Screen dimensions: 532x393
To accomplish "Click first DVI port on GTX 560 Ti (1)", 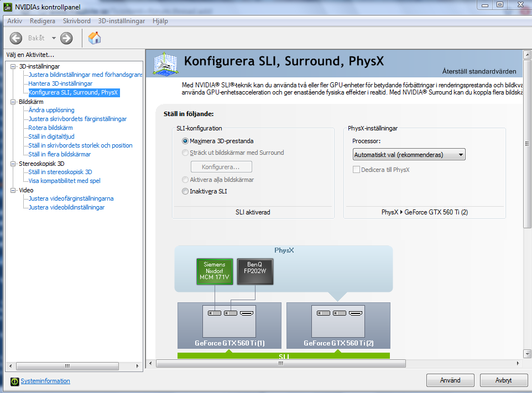I will click(215, 313).
